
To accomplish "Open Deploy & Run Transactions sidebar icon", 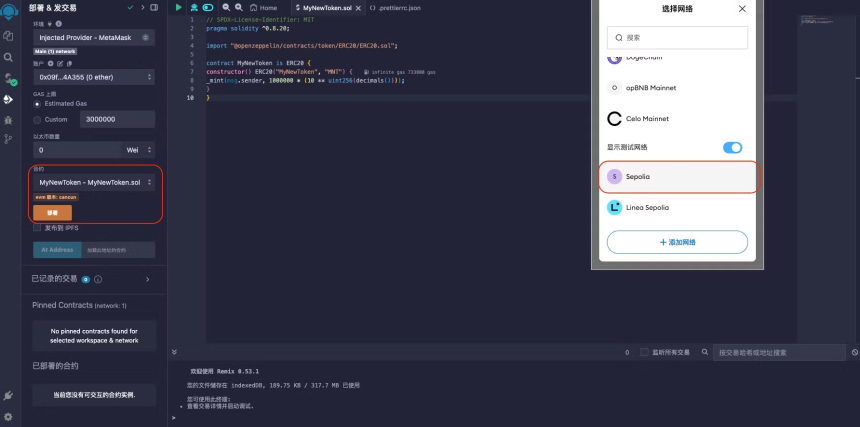I will pyautogui.click(x=8, y=99).
